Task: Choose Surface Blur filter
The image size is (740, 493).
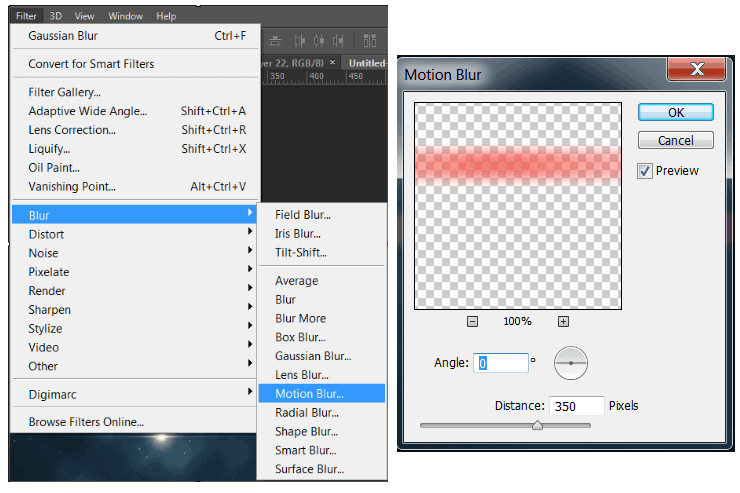Action: (x=322, y=469)
